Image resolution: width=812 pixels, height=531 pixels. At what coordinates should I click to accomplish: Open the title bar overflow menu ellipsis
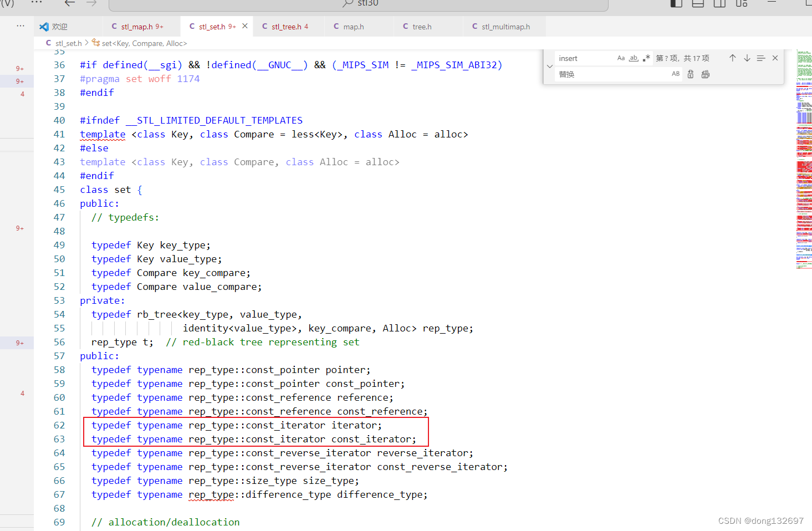coord(37,3)
